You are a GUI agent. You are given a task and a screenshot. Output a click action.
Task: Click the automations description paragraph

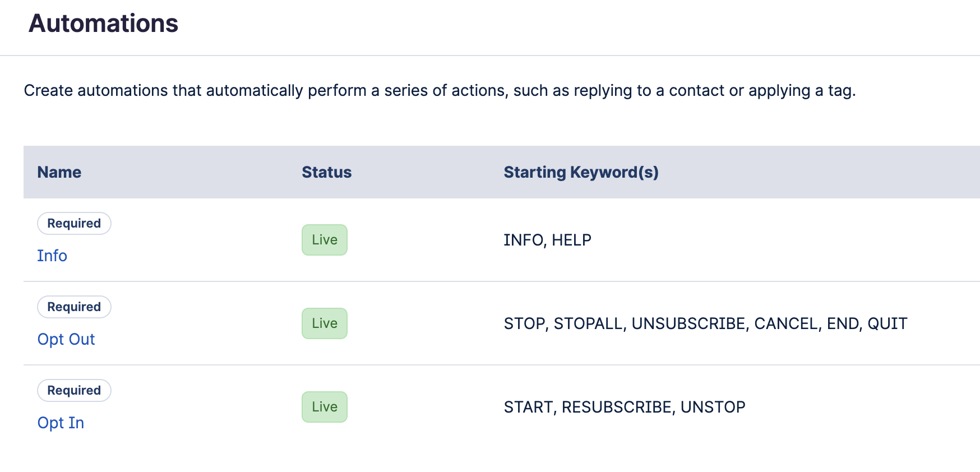tap(440, 90)
